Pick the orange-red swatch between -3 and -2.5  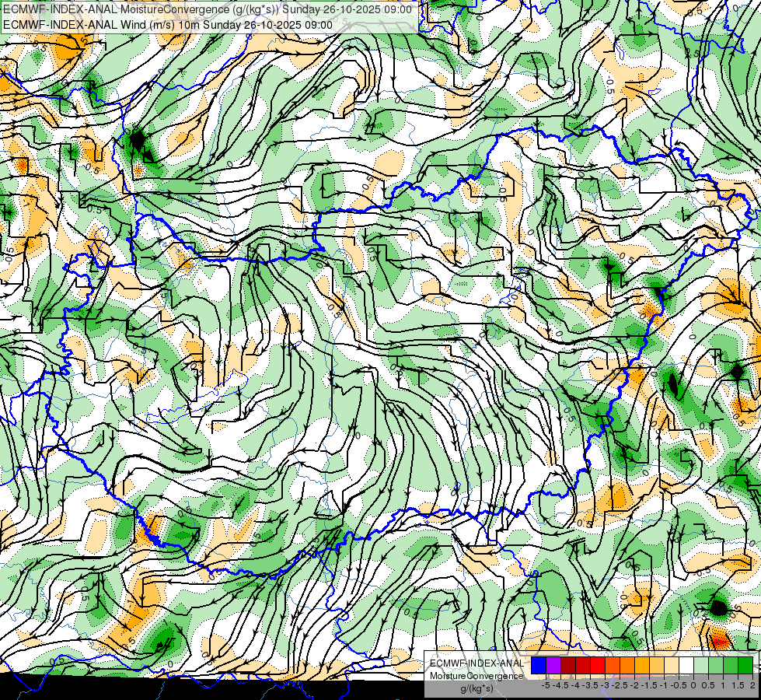point(613,666)
